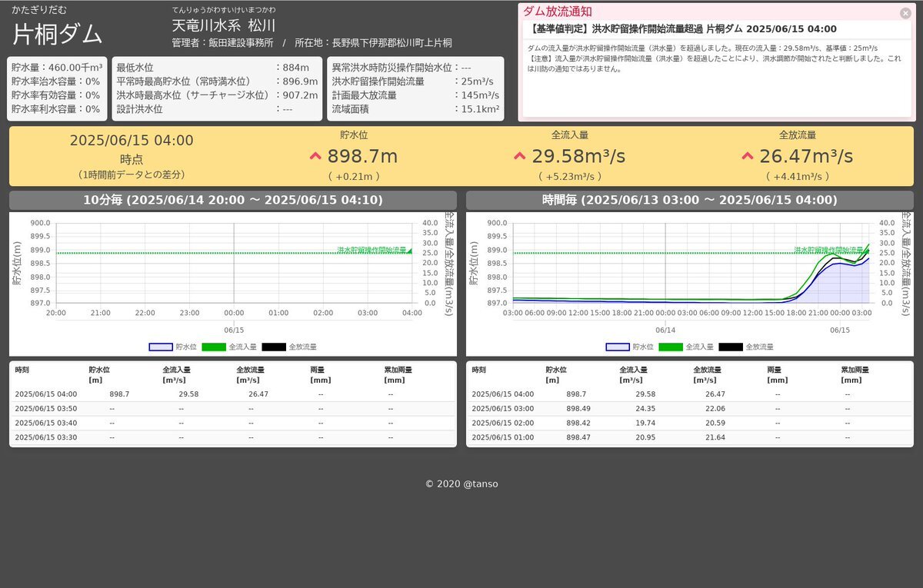The image size is (923, 588).
Task: Toggle 全流入量 legend in 10分毎 chart
Action: tap(228, 347)
